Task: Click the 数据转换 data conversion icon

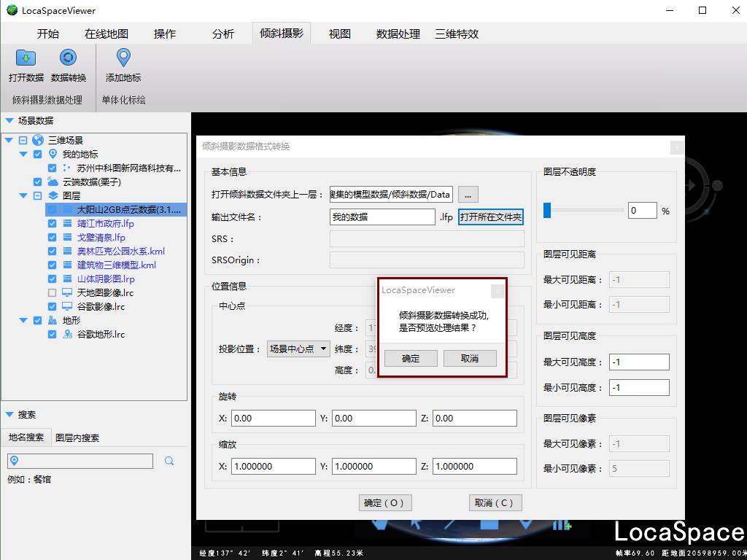Action: [x=68, y=58]
